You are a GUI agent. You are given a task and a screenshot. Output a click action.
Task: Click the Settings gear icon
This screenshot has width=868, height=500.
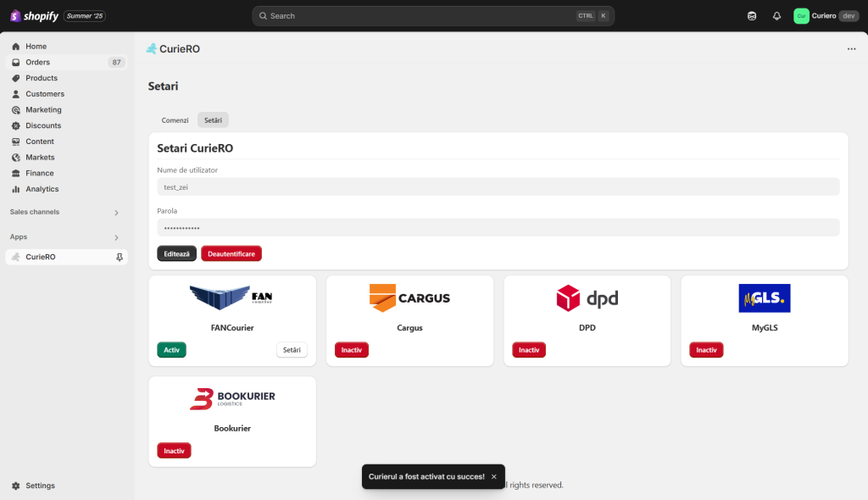pyautogui.click(x=16, y=486)
